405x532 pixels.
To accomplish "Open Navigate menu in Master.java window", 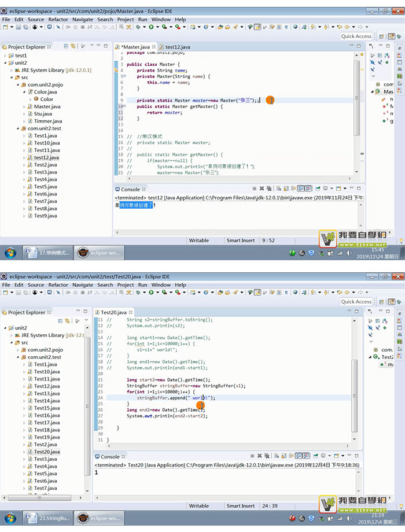I will 83,19.
